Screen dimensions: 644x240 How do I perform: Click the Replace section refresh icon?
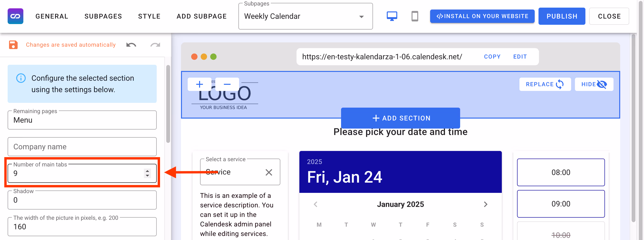(x=559, y=84)
